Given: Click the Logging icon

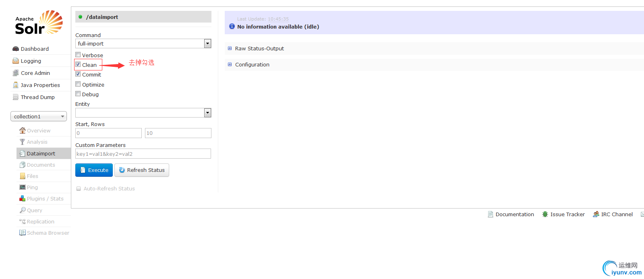Looking at the screenshot, I should [x=16, y=61].
